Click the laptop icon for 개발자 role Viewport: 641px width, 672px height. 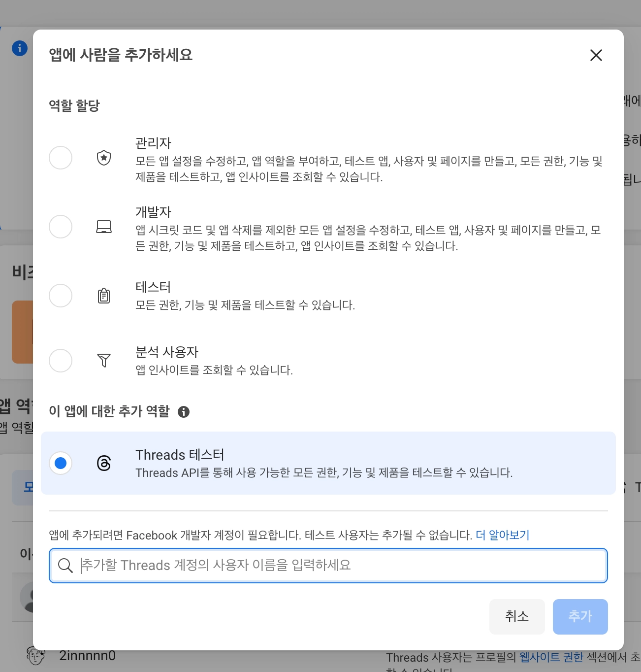click(x=104, y=227)
